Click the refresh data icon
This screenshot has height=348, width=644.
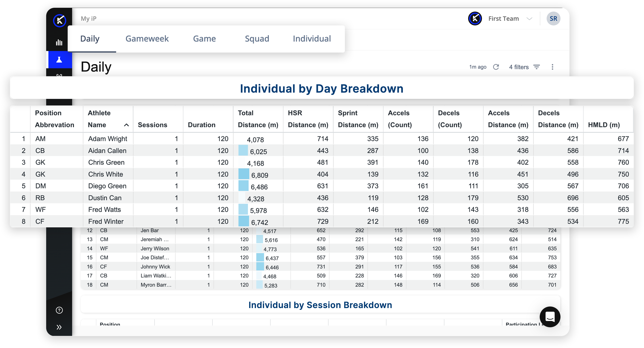496,67
